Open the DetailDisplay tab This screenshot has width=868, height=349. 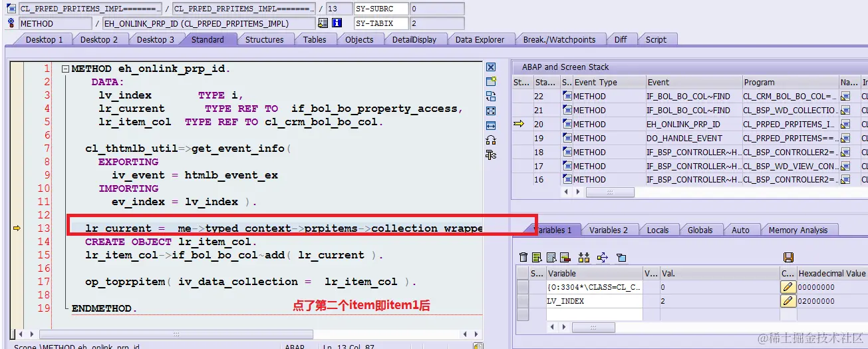point(414,39)
